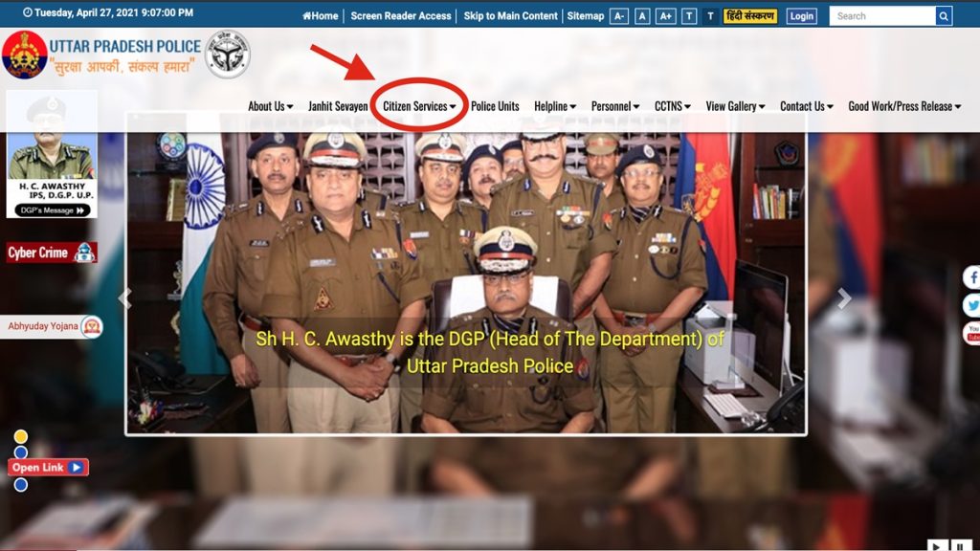Open the Abhyuday Yojana sidebar icon
980x551 pixels.
(x=94, y=325)
